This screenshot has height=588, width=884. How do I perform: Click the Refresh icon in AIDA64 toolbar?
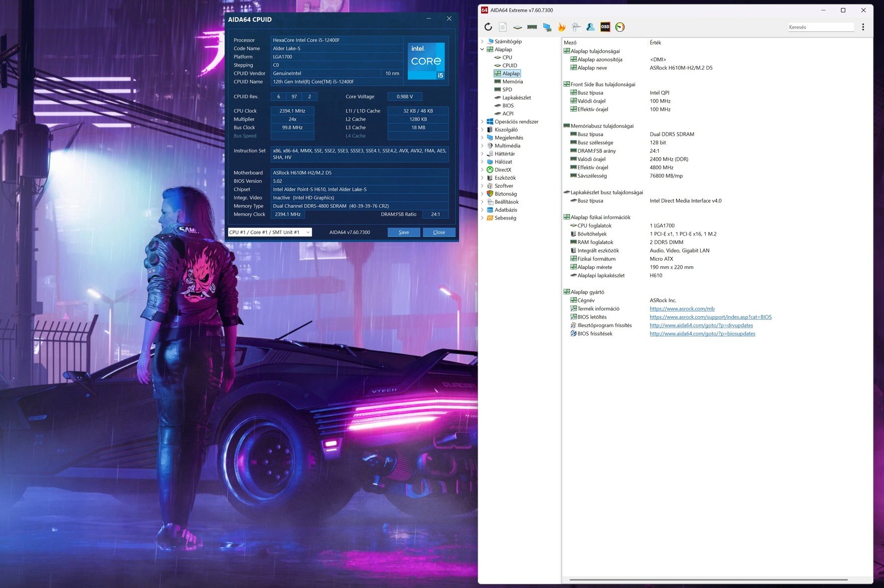coord(488,27)
